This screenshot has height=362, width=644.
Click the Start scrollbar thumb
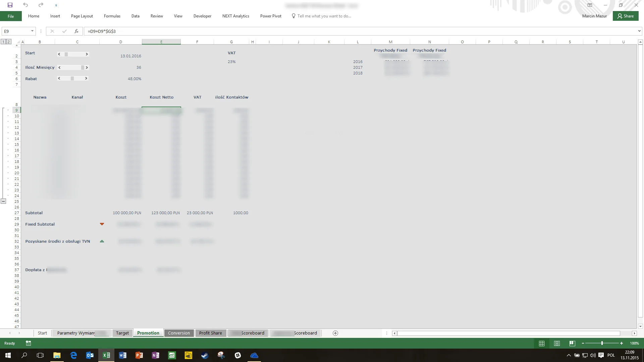pyautogui.click(x=66, y=54)
